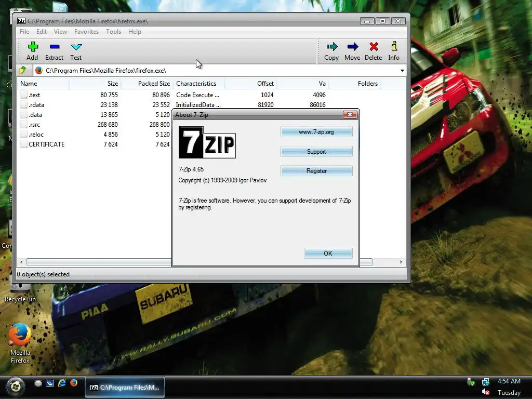The height and width of the screenshot is (399, 532).
Task: Click the Internet Explorer quick launch icon
Action: tap(62, 383)
